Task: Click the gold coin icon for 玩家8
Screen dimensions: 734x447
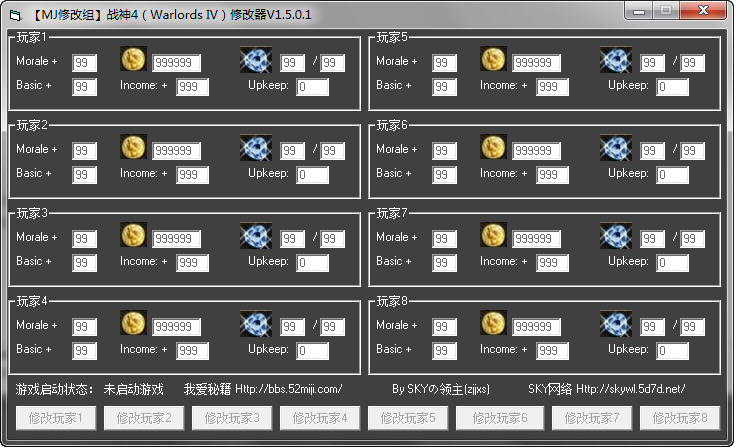Action: coord(493,323)
